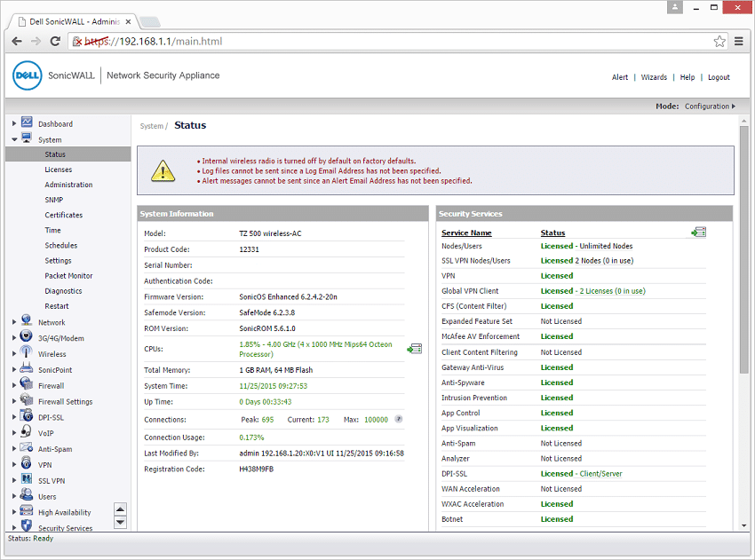Go back with the browser back arrow
Viewport: 755px width, 560px height.
(17, 42)
